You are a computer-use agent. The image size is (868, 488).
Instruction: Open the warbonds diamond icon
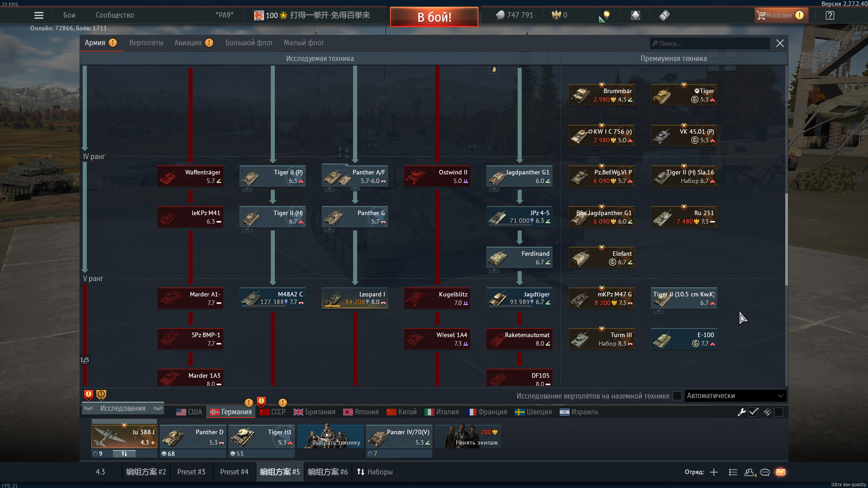(x=636, y=15)
